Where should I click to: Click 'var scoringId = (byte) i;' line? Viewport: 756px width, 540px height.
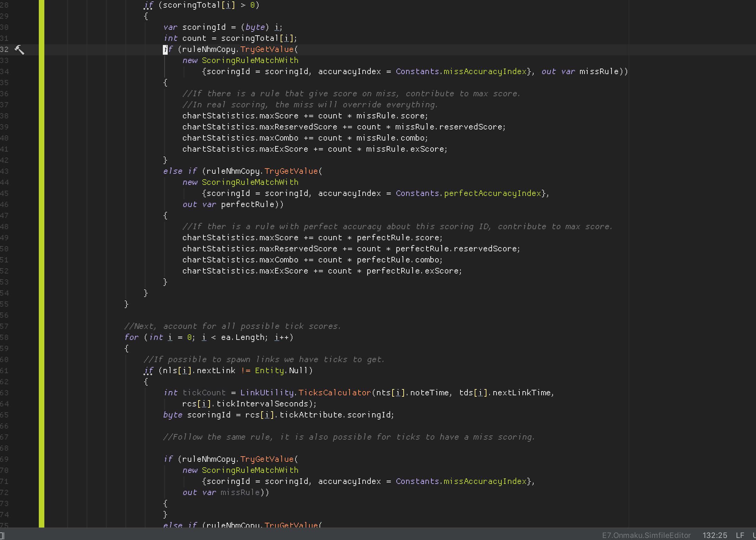click(223, 27)
